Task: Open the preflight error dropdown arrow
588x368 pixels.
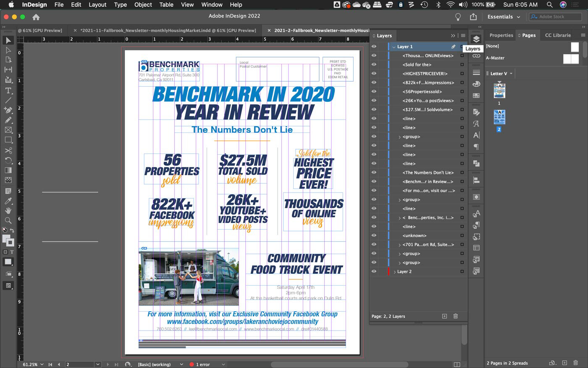Action: pos(223,364)
